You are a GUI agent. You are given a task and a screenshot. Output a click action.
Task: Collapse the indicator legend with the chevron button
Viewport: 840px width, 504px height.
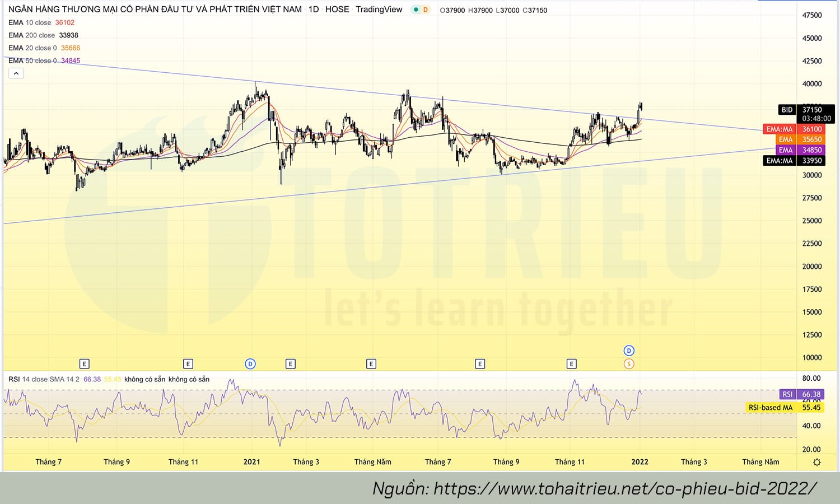16,73
